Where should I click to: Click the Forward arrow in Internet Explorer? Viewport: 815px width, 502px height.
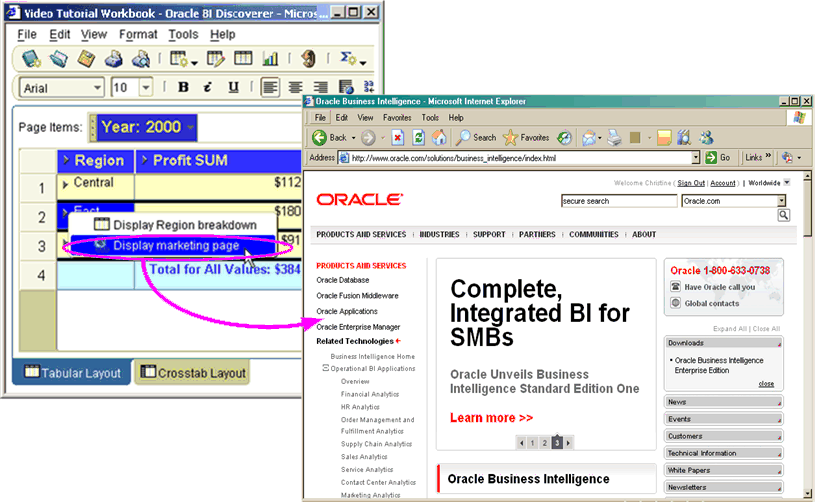(x=368, y=138)
